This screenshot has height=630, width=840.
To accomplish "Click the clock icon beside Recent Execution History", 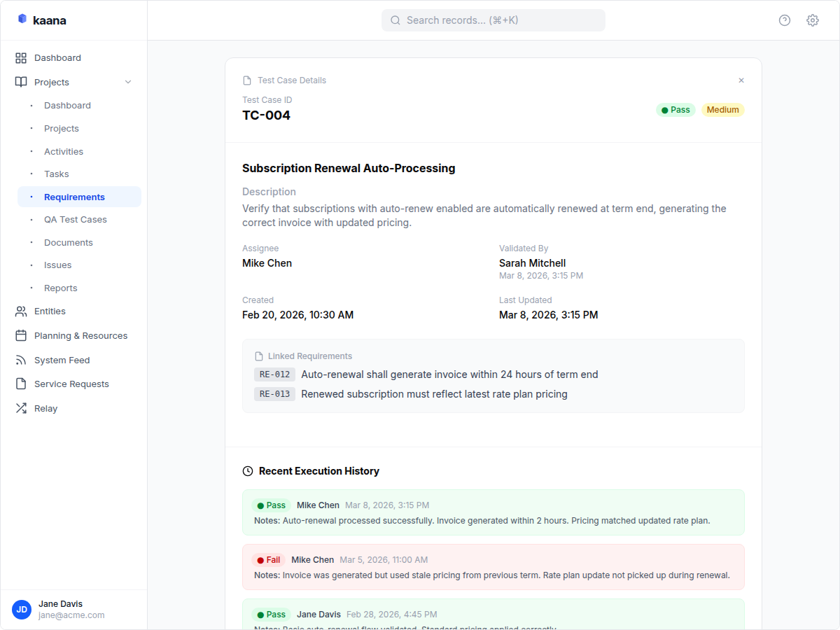I will pyautogui.click(x=247, y=470).
